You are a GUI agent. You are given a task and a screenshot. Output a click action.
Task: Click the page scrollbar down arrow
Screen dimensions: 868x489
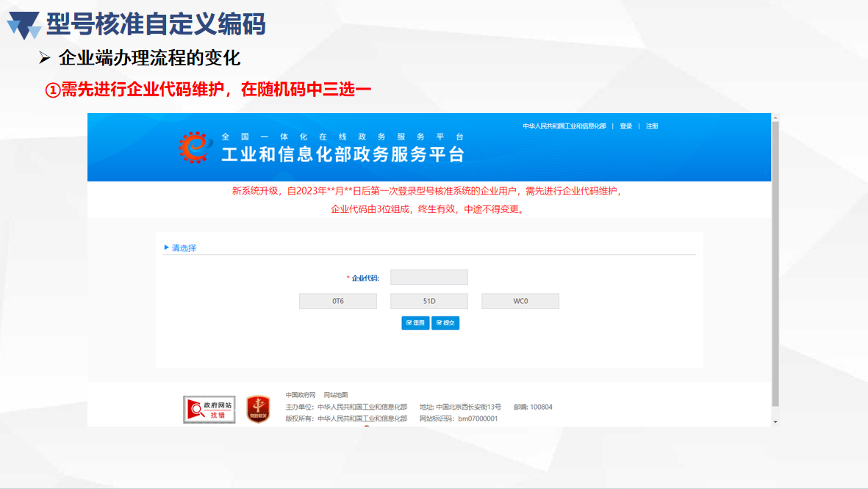(x=775, y=421)
